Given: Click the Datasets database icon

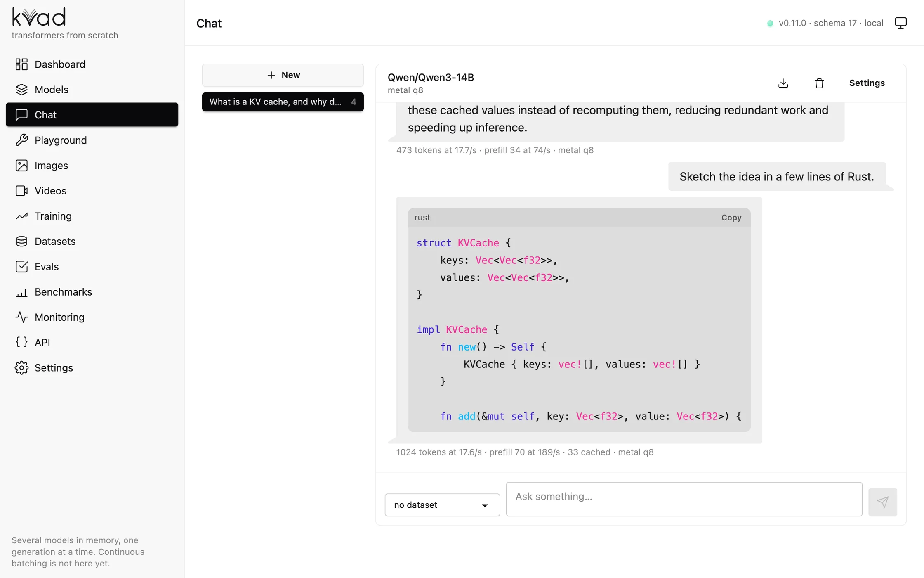Looking at the screenshot, I should (21, 241).
